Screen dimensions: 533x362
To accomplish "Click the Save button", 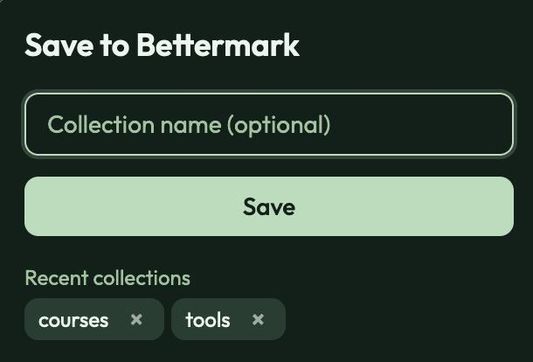I will [x=269, y=206].
